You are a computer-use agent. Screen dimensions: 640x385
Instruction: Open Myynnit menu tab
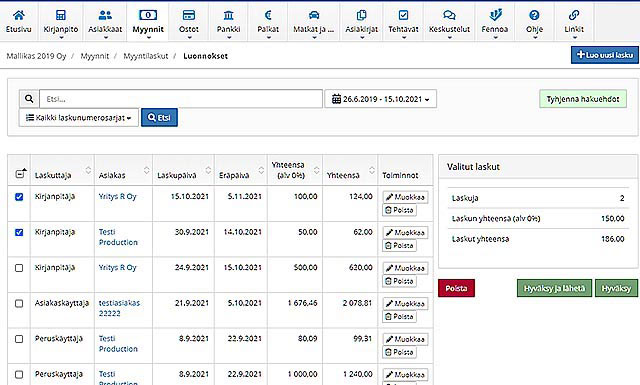(148, 22)
